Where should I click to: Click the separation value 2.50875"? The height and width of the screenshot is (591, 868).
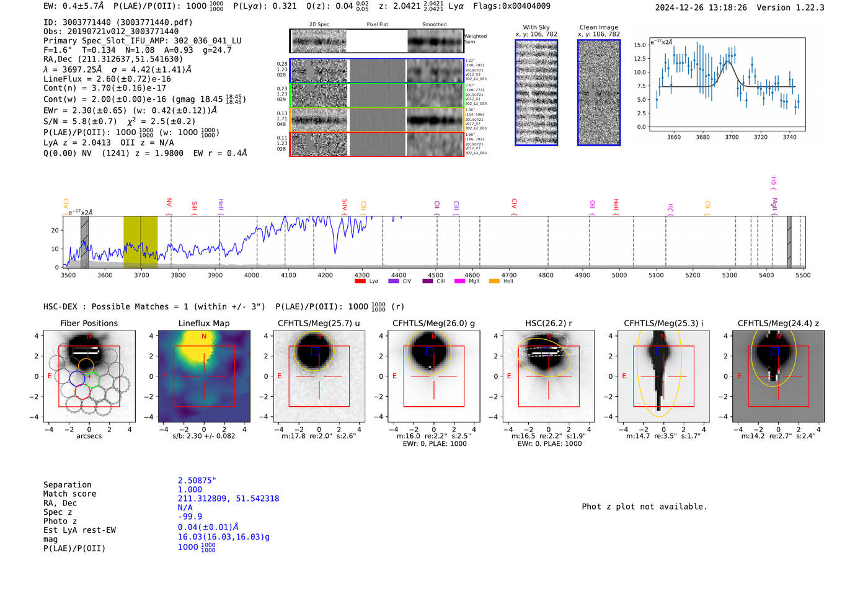tap(197, 481)
